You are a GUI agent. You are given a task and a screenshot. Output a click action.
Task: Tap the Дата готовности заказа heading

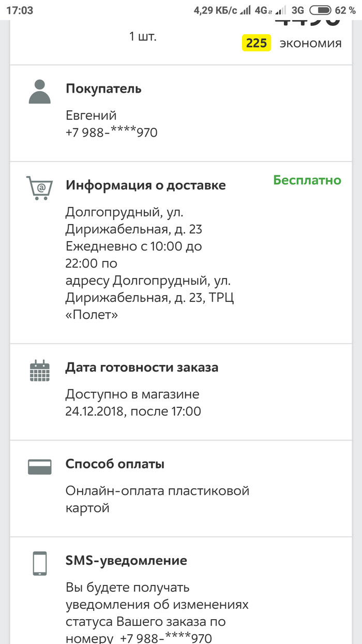[142, 368]
